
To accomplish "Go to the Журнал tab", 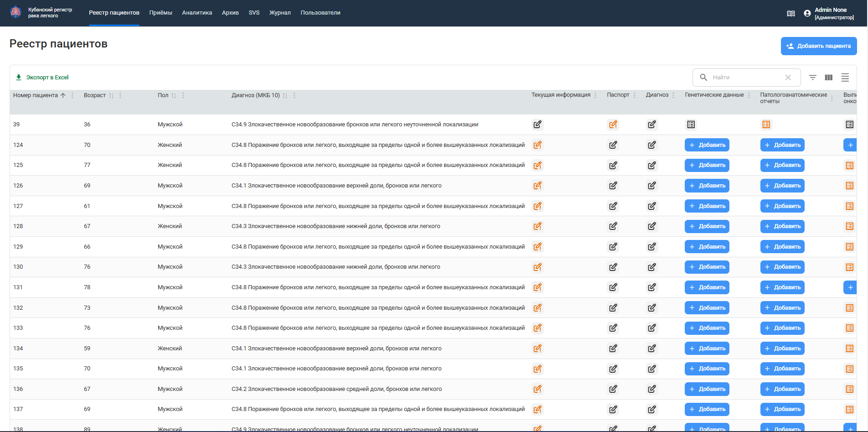I will (280, 13).
